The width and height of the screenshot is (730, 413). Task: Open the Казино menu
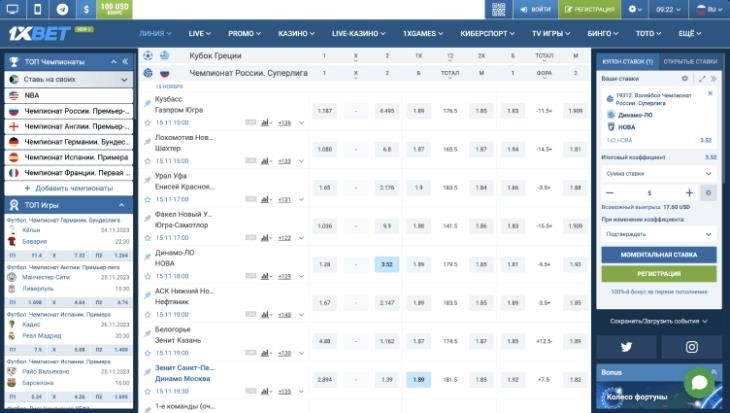click(296, 34)
